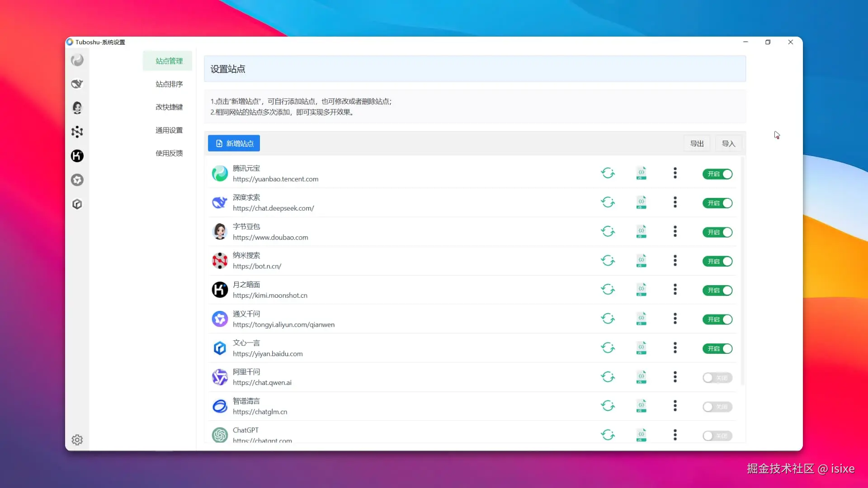Viewport: 868px width, 488px height.
Task: Open the 通用设置 menu item
Action: click(169, 130)
